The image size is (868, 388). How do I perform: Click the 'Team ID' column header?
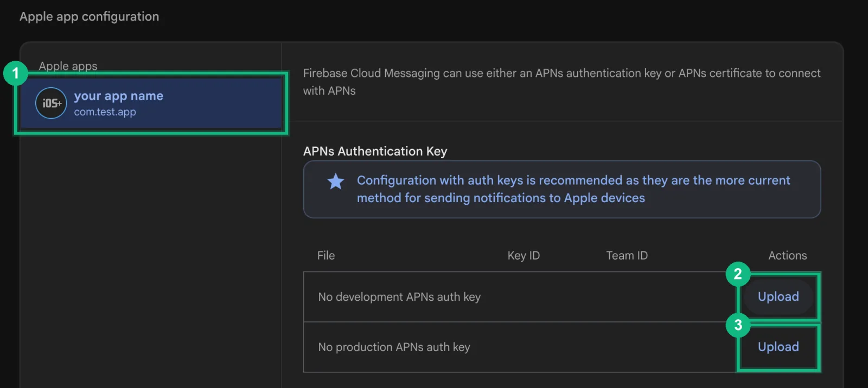(627, 255)
